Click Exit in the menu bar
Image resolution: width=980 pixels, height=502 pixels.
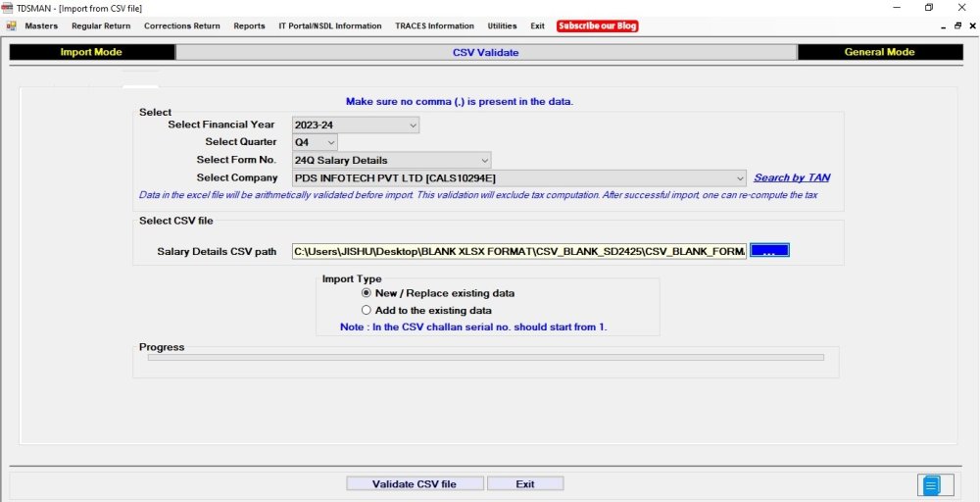(537, 26)
